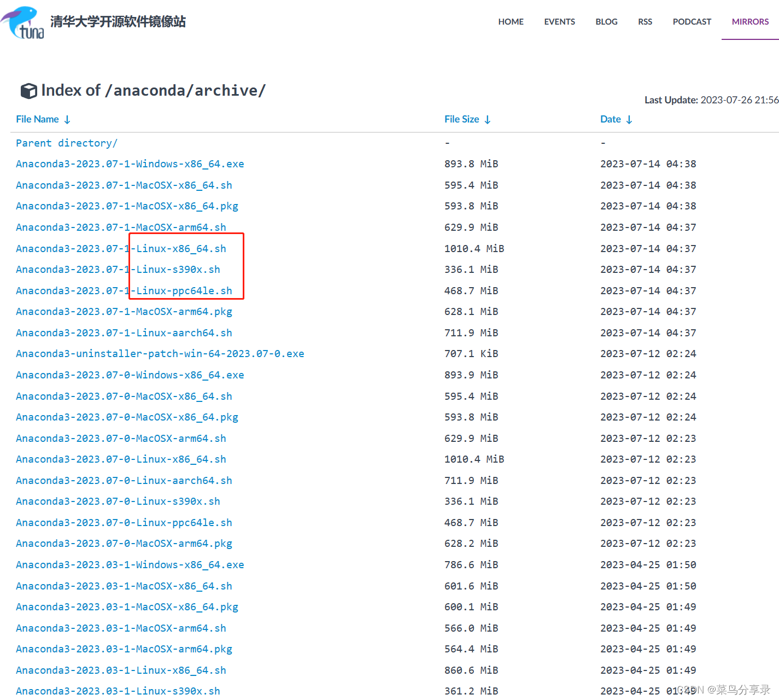Open the EVENTS nav item
779x700 pixels.
(x=559, y=22)
